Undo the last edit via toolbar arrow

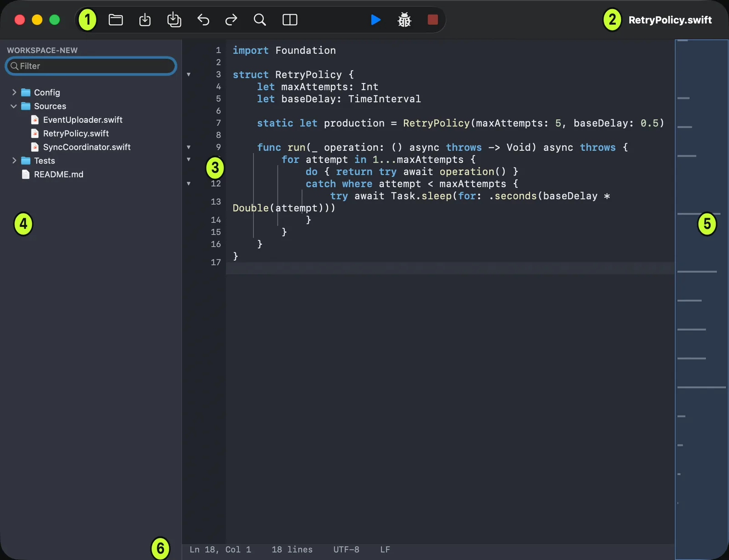(x=203, y=20)
